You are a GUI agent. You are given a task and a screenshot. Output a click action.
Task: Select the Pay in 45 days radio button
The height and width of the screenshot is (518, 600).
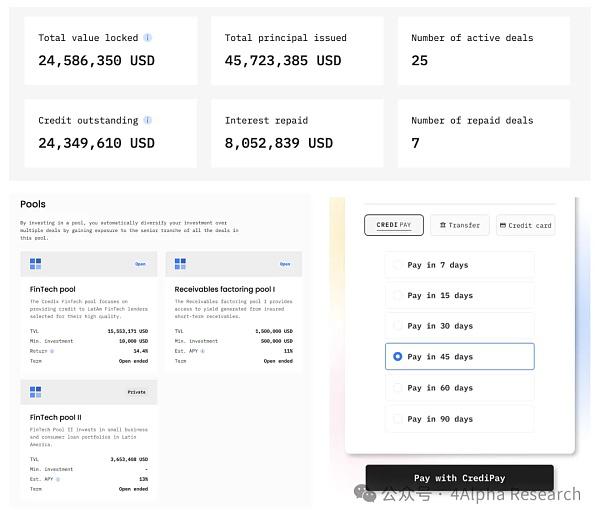click(x=398, y=357)
